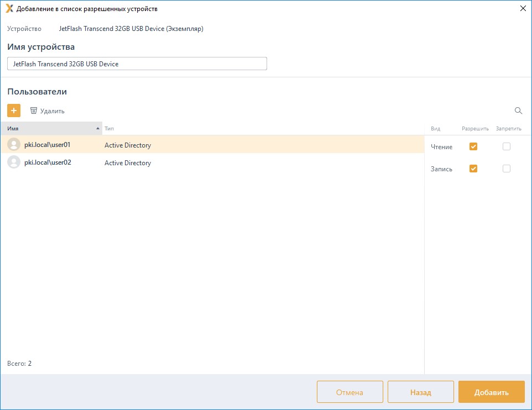The image size is (532, 410).
Task: Click the app logo in title bar
Action: [9, 8]
